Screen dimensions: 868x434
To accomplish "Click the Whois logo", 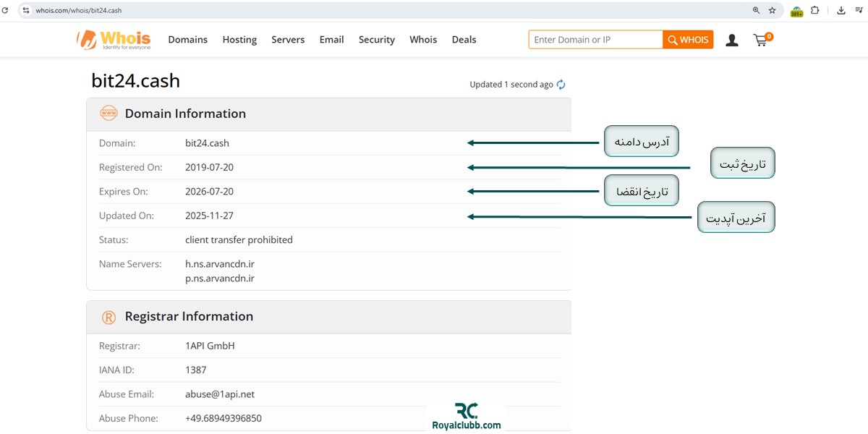I will 114,39.
